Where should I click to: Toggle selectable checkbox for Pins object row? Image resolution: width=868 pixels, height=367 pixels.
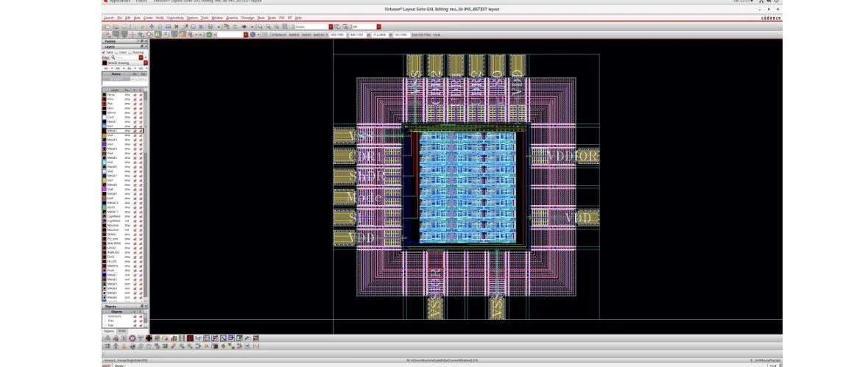click(141, 321)
